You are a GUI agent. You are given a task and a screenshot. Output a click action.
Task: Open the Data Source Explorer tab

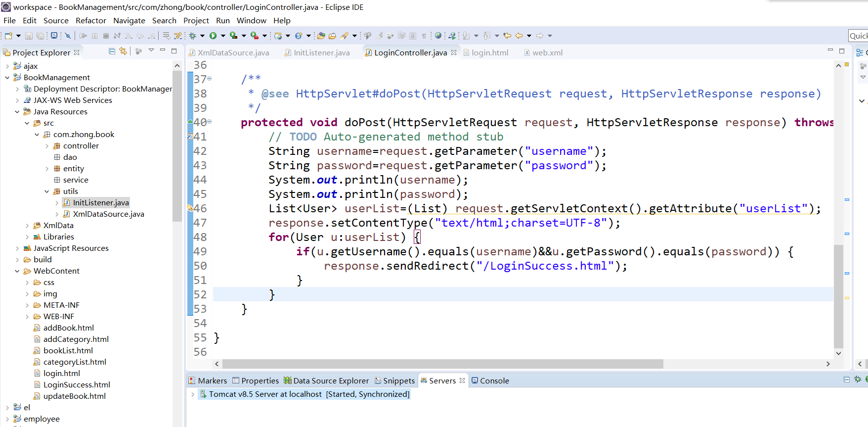point(326,380)
